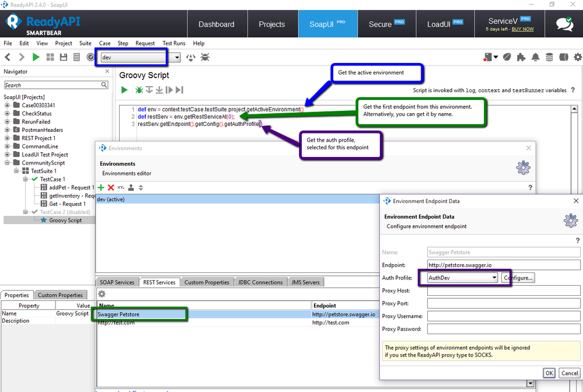This screenshot has width=583, height=392.
Task: Click the gear preferences icon in the top toolbar
Action: [x=578, y=57]
